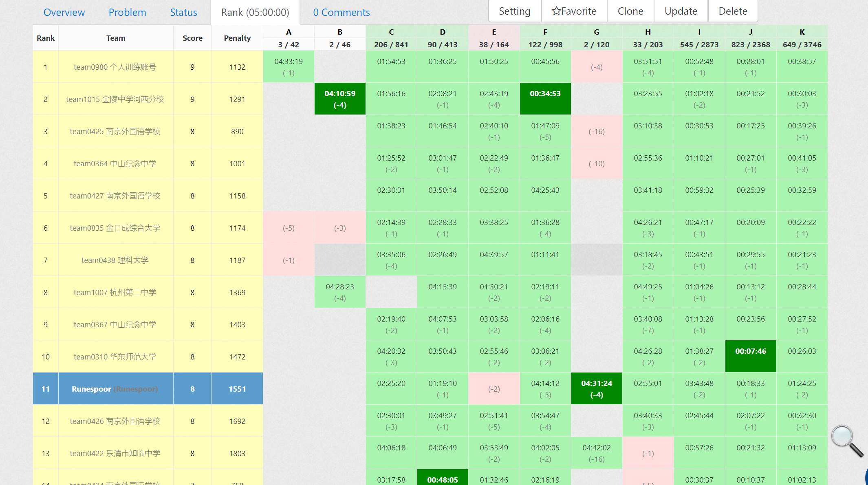This screenshot has height=485, width=868.
Task: Click the first-blood 00:07:46 cell in column J
Action: tap(750, 356)
